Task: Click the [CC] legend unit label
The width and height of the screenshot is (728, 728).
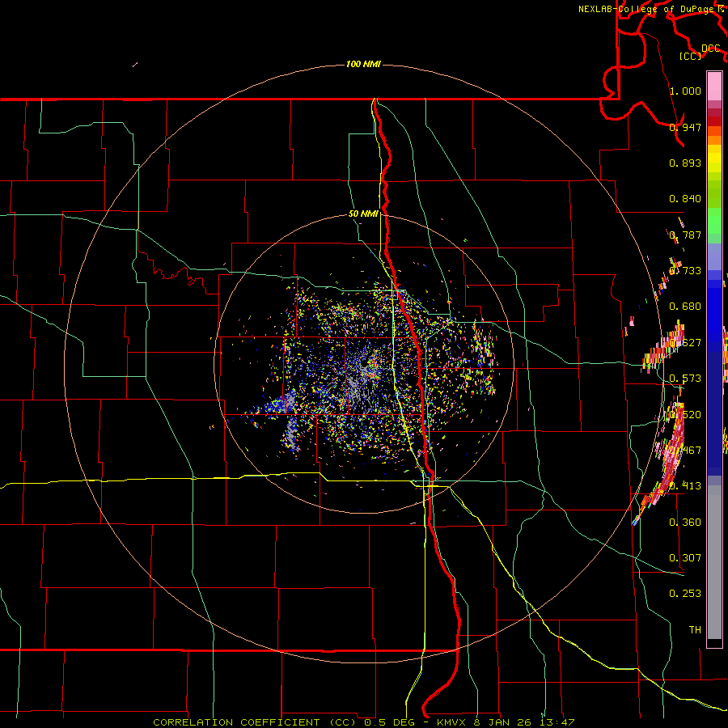Action: (691, 56)
